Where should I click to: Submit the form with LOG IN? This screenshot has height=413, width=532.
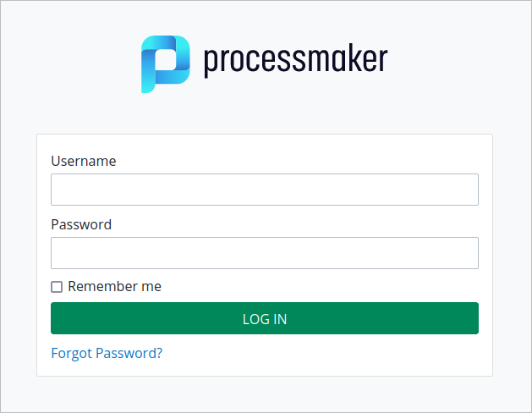point(264,318)
